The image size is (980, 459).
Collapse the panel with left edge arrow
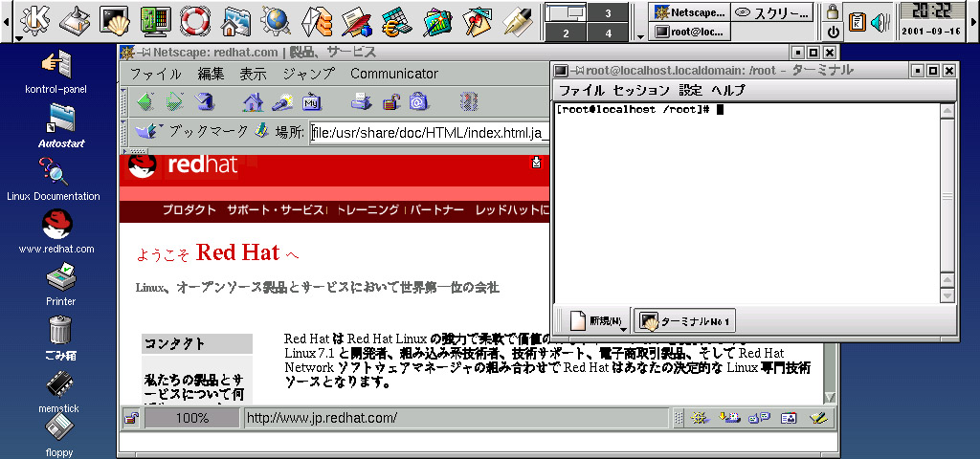(6, 22)
